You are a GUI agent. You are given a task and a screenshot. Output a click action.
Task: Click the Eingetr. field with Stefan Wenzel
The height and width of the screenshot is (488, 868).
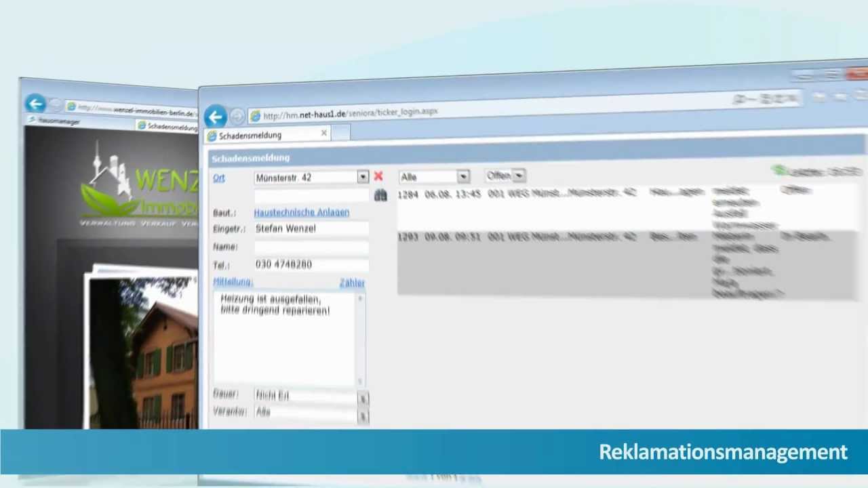(x=311, y=229)
